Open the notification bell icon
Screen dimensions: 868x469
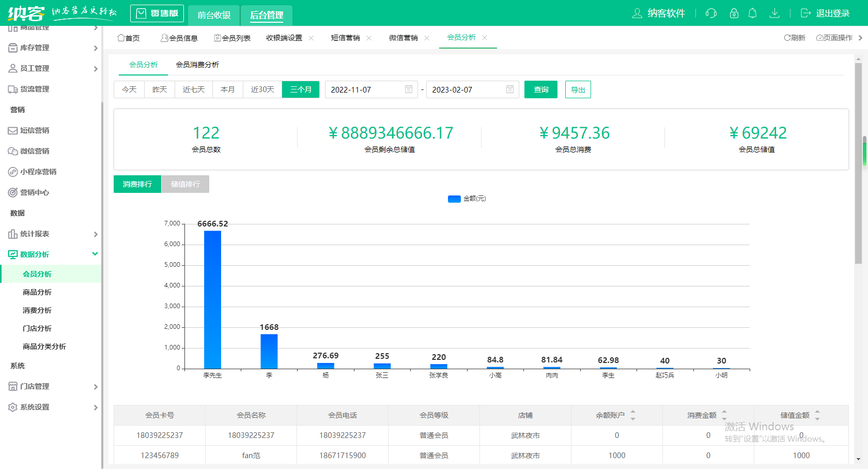(753, 13)
